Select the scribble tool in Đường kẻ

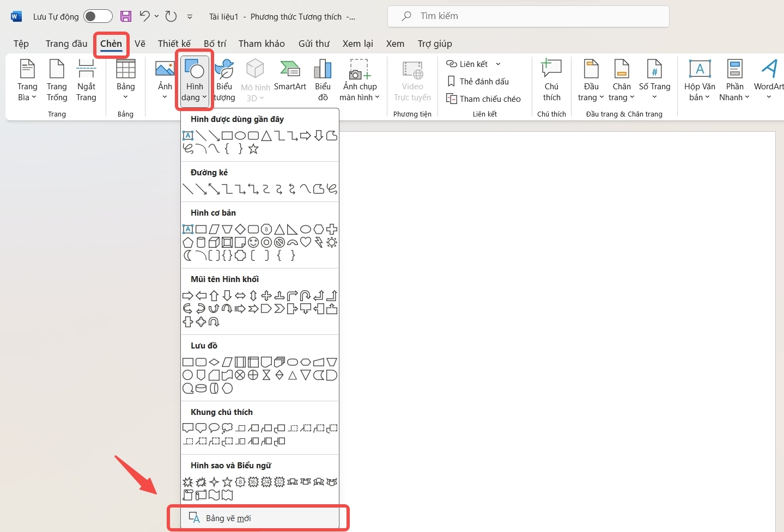click(x=332, y=189)
